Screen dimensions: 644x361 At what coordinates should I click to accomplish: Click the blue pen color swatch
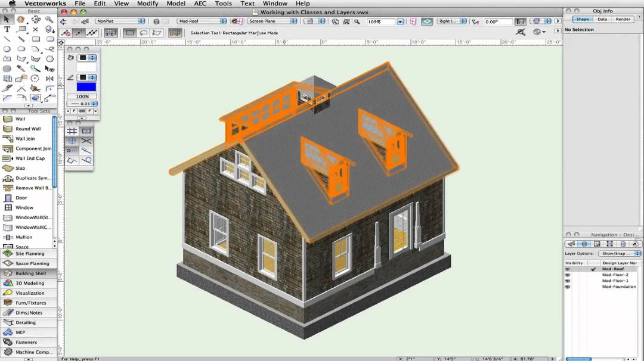pyautogui.click(x=86, y=87)
